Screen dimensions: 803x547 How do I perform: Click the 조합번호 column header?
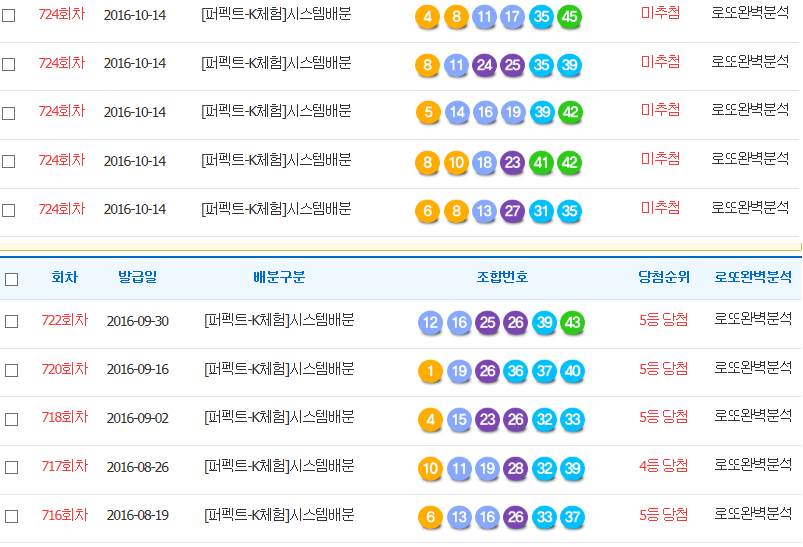pos(502,278)
